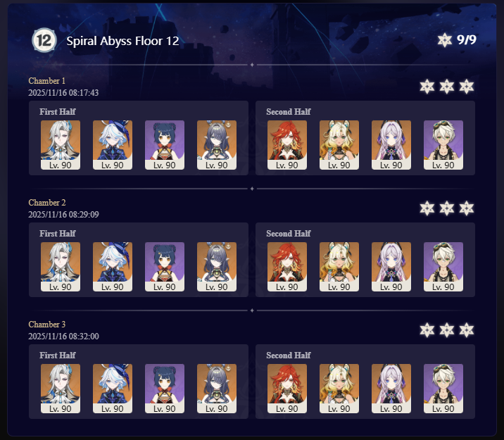Image resolution: width=504 pixels, height=440 pixels.
Task: Click the total stars 9/9 icon
Action: click(445, 40)
